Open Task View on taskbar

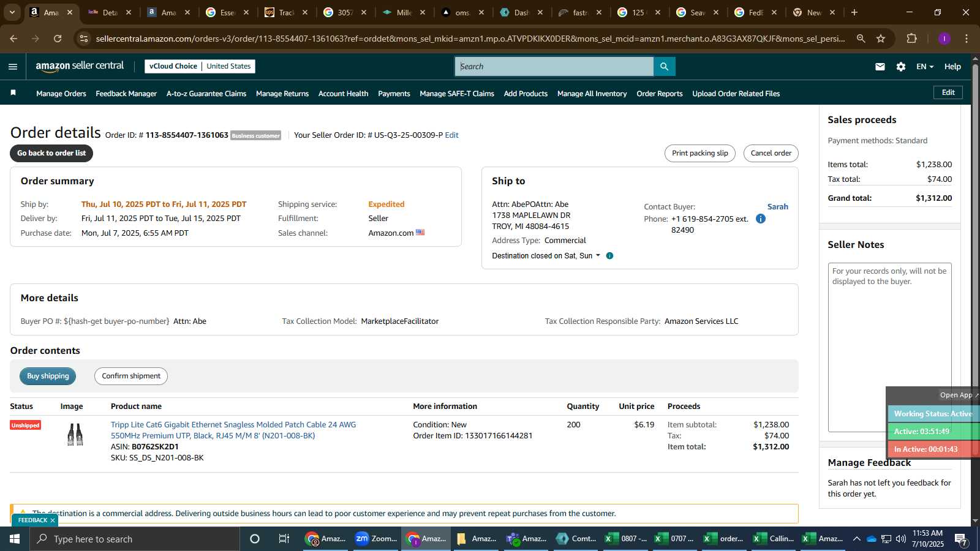coord(284,539)
